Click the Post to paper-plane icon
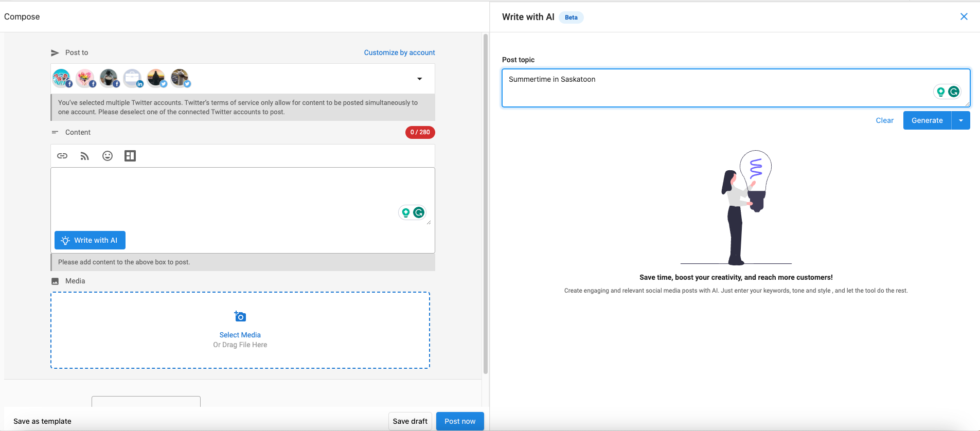Screen dimensions: 980x431 click(55, 53)
